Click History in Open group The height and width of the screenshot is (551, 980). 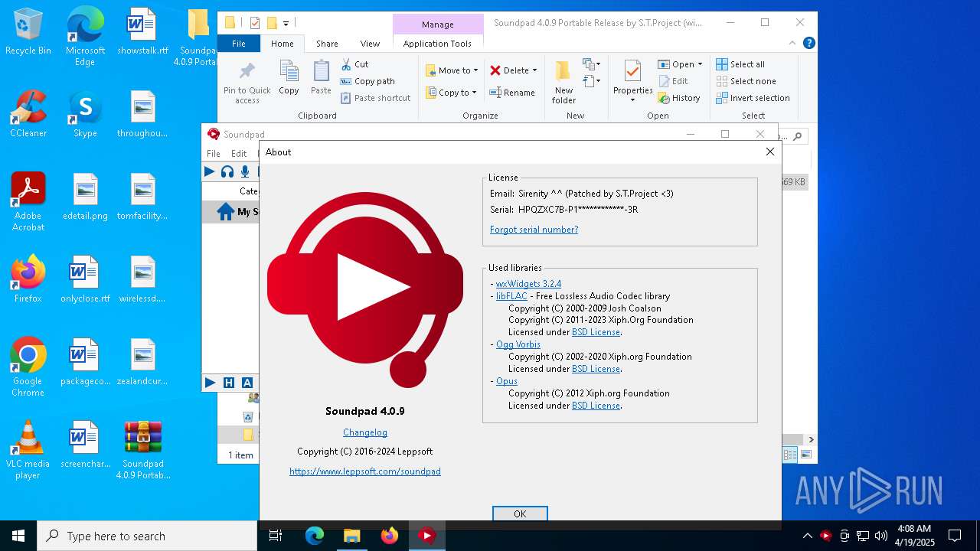(679, 98)
